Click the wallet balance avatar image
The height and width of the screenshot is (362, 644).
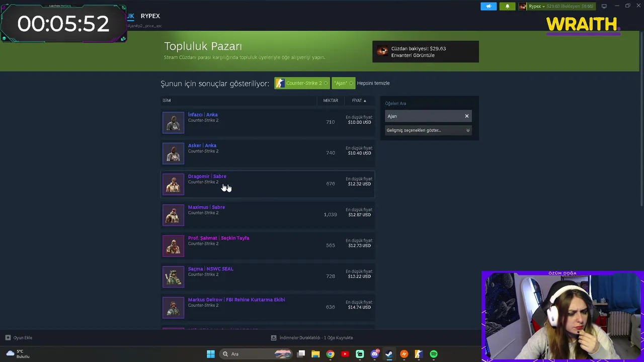click(382, 51)
